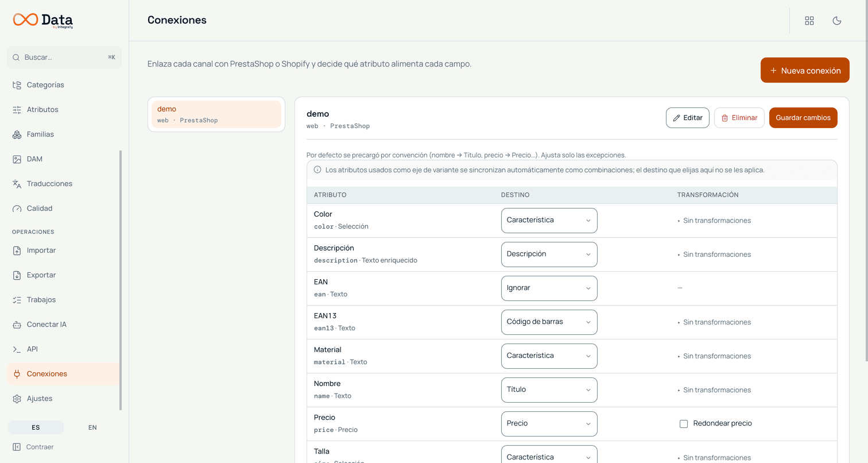Open the destino dropdown for Color

click(x=549, y=220)
